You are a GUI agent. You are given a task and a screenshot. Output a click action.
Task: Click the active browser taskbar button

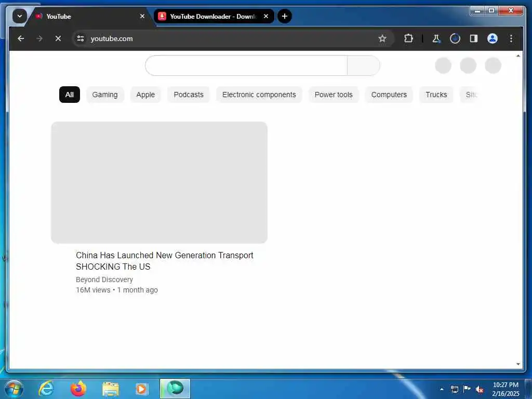tap(175, 389)
